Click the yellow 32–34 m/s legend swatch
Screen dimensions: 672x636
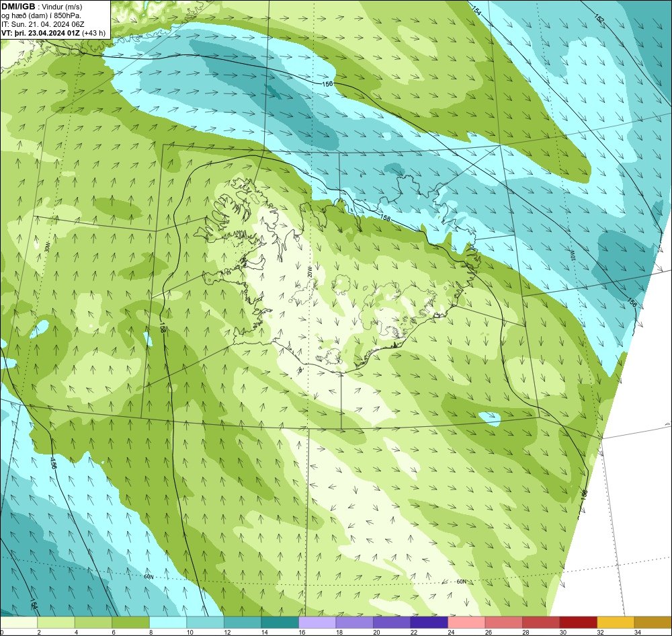pos(616,623)
